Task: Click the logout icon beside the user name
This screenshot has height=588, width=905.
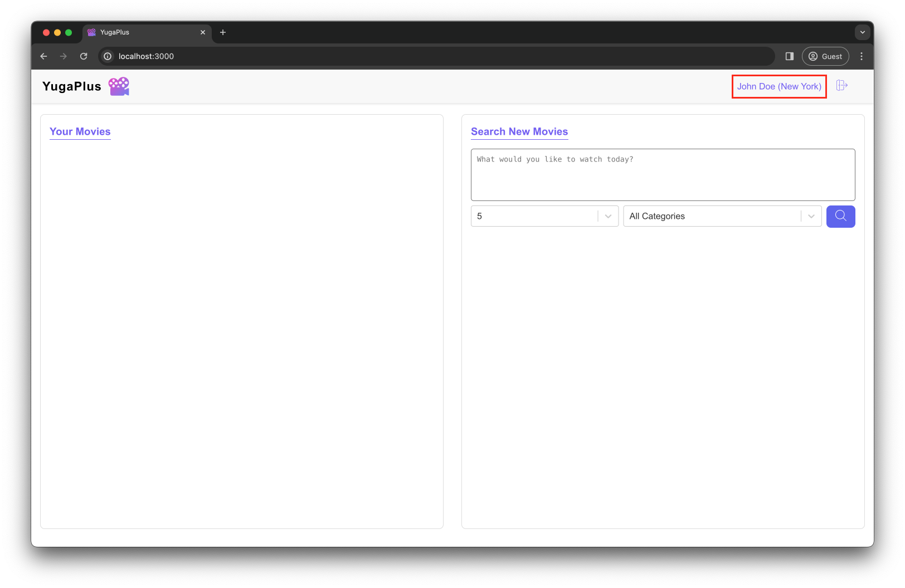Action: [x=841, y=85]
